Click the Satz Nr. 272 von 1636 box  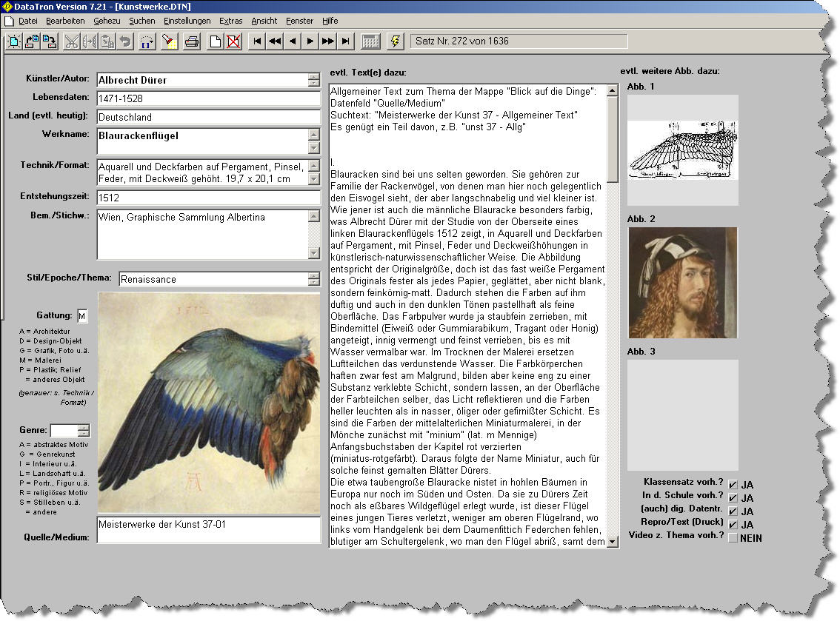click(x=519, y=41)
